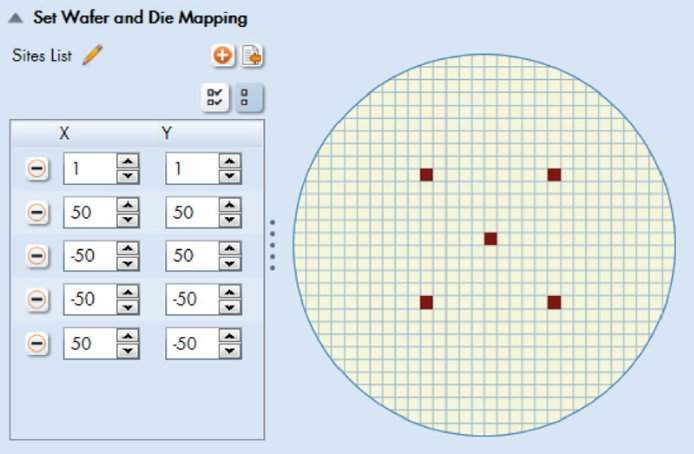Increase X value in row -50, -50
The image size is (694, 454).
(128, 292)
